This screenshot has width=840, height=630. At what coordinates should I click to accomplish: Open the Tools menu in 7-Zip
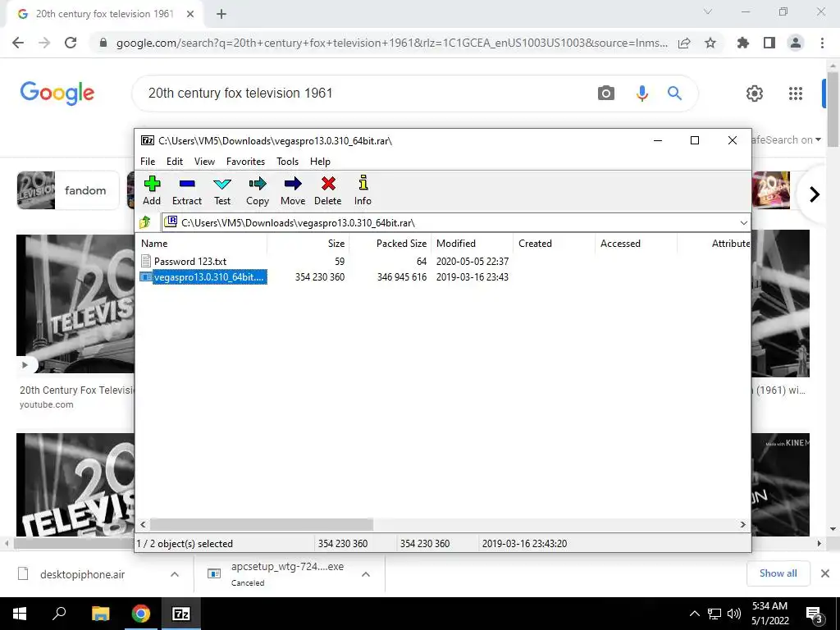coord(287,162)
